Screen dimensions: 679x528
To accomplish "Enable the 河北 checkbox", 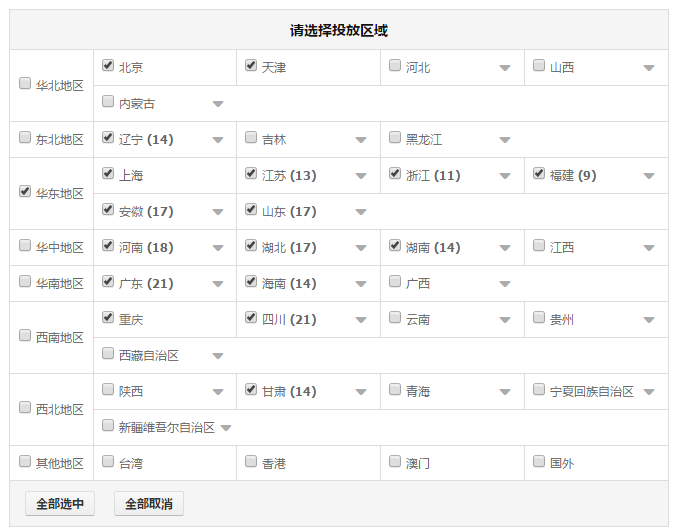I will [x=395, y=65].
